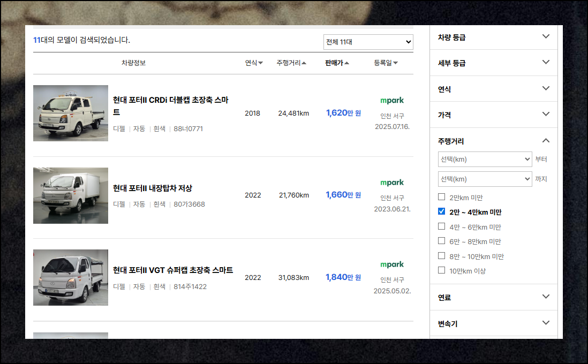The height and width of the screenshot is (364, 588).
Task: Expand the 차량 등급 filter section
Action: tap(494, 37)
